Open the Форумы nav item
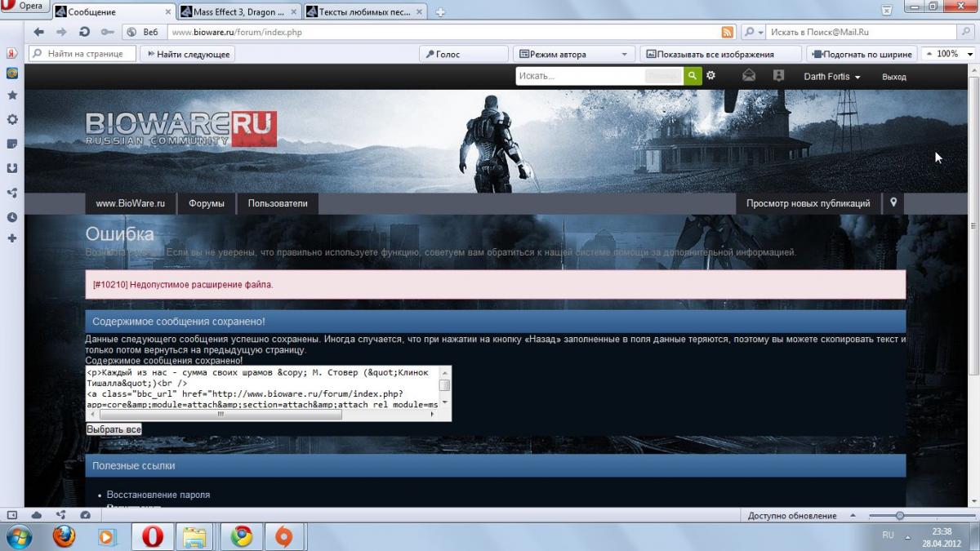Image resolution: width=980 pixels, height=551 pixels. pyautogui.click(x=207, y=203)
